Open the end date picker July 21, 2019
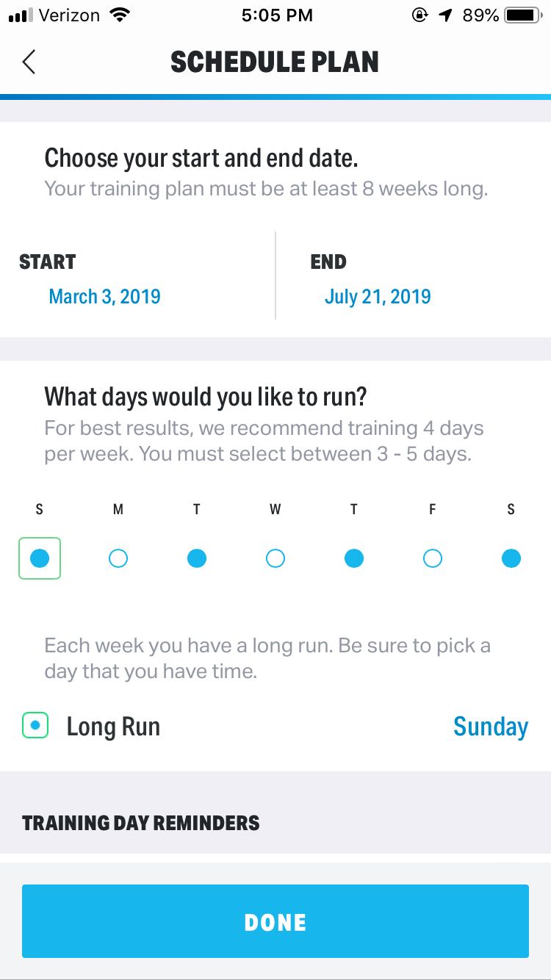The height and width of the screenshot is (980, 551). [x=378, y=297]
